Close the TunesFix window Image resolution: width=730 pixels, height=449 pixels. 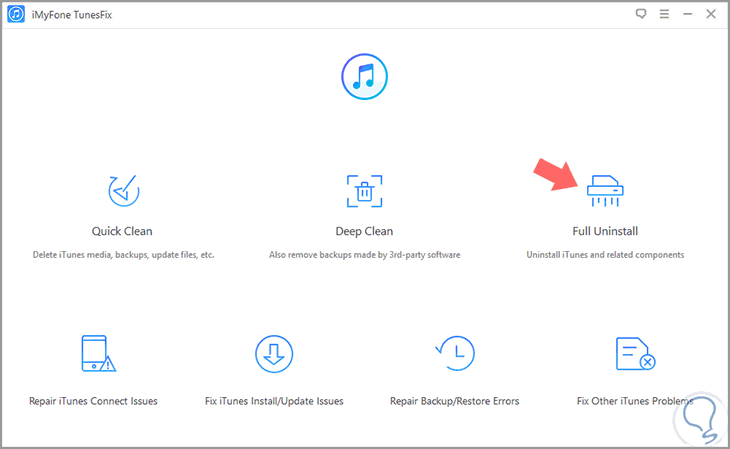click(711, 14)
